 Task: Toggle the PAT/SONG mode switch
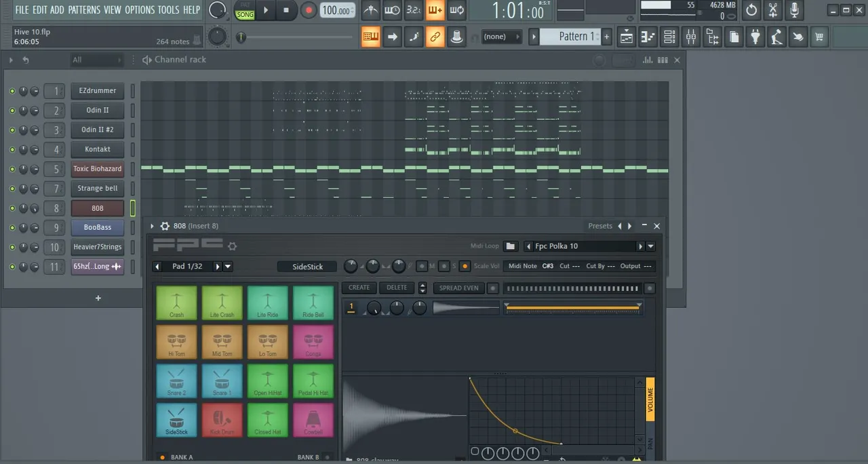pyautogui.click(x=245, y=10)
